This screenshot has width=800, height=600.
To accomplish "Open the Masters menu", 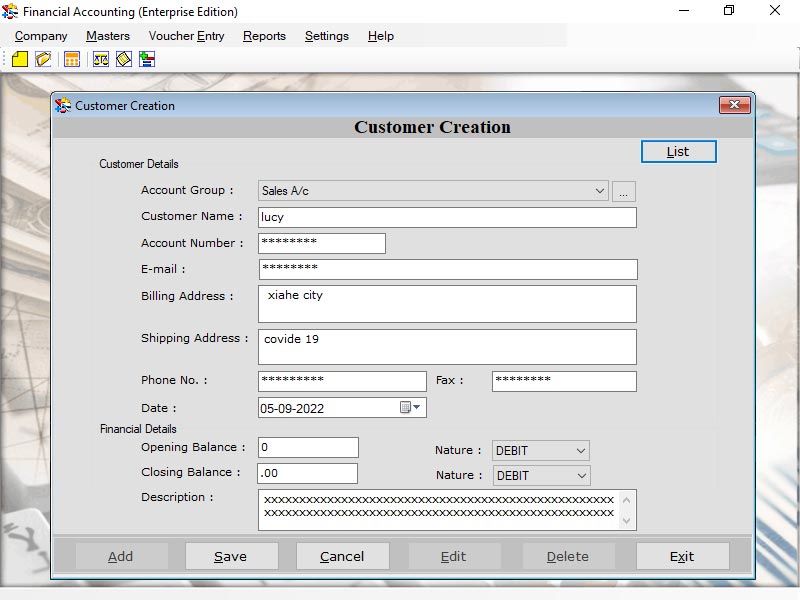I will coord(107,36).
